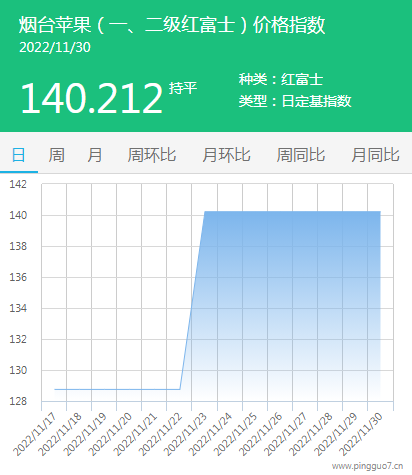Switch to the 月 monthly tab
The width and height of the screenshot is (412, 475).
(x=95, y=155)
